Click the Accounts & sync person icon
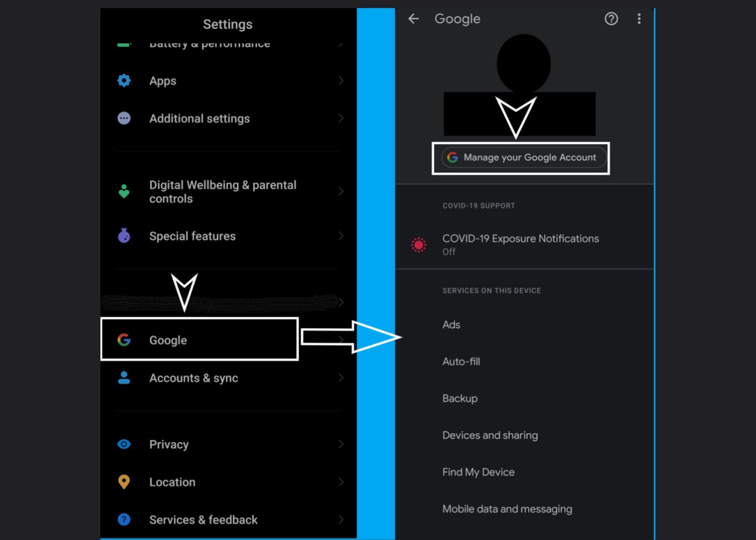Image resolution: width=756 pixels, height=540 pixels. pos(124,378)
